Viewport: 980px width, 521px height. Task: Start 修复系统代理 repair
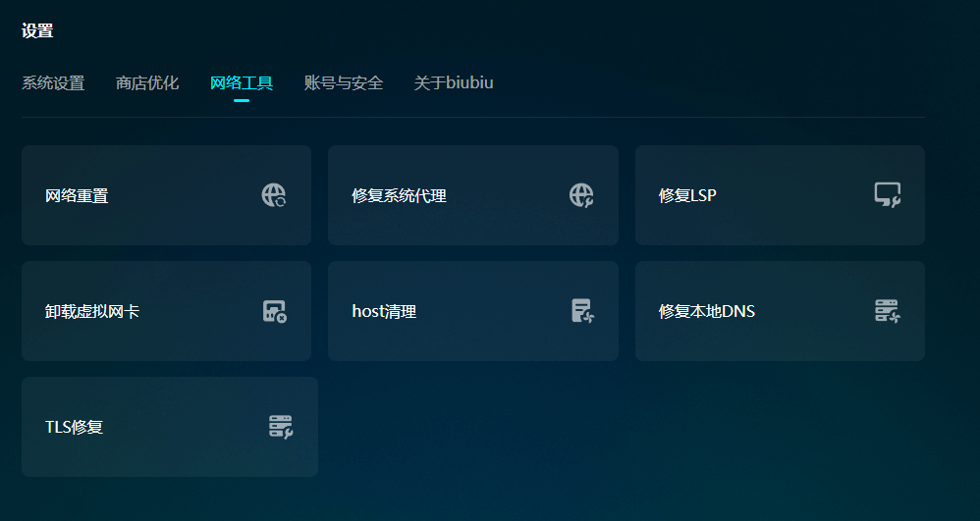(473, 195)
